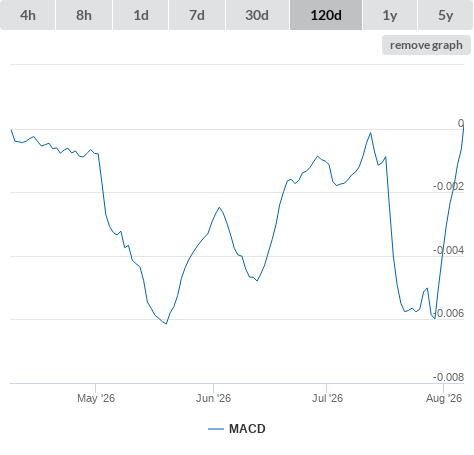The width and height of the screenshot is (474, 455).
Task: Show the 1y time range
Action: pyautogui.click(x=390, y=15)
